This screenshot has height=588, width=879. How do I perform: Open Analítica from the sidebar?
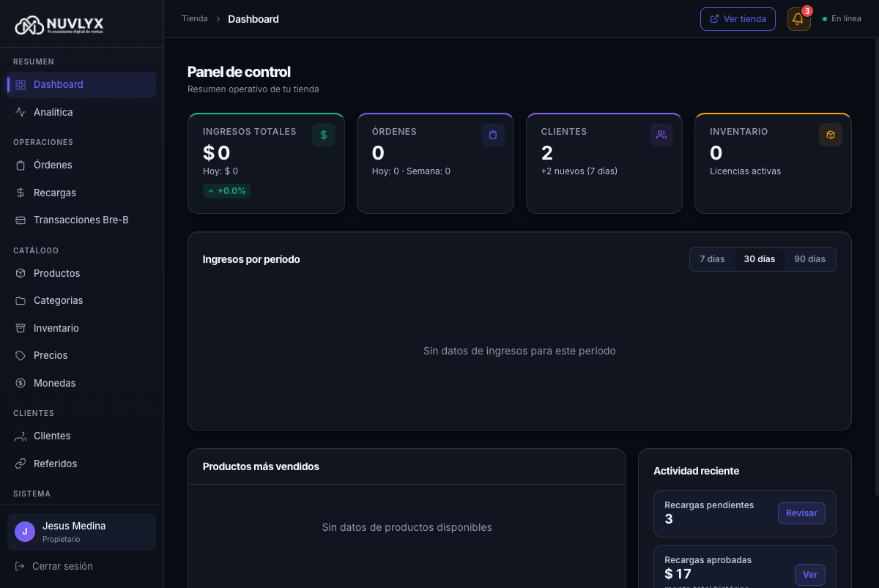pyautogui.click(x=53, y=112)
